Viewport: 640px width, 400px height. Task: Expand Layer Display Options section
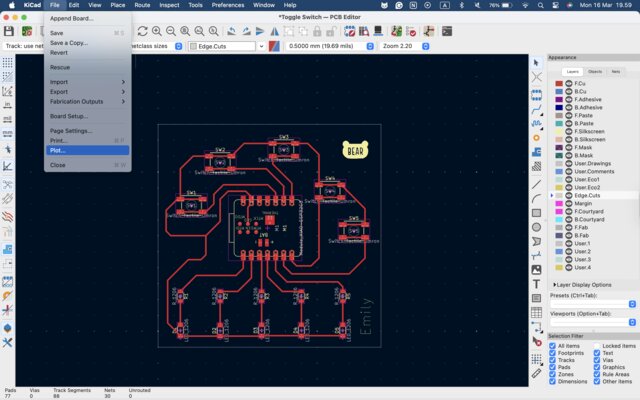click(x=582, y=285)
